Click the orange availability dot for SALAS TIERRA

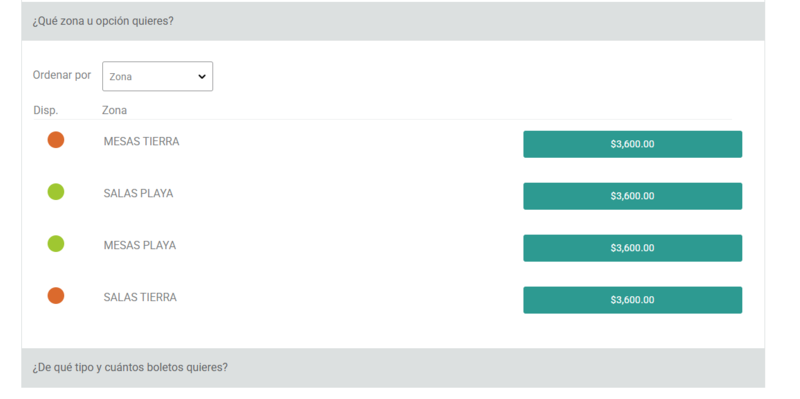click(x=56, y=295)
